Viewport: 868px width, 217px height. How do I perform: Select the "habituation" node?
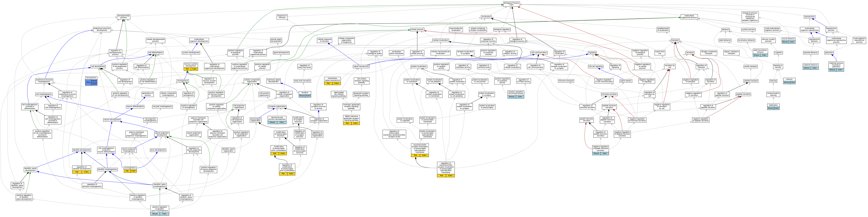click(773, 105)
